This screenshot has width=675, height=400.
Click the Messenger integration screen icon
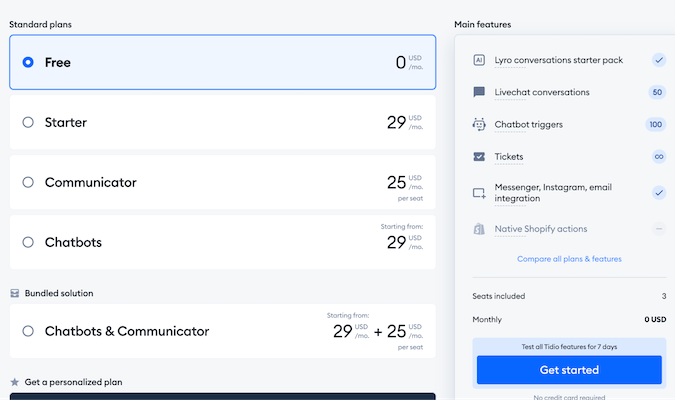pos(478,192)
